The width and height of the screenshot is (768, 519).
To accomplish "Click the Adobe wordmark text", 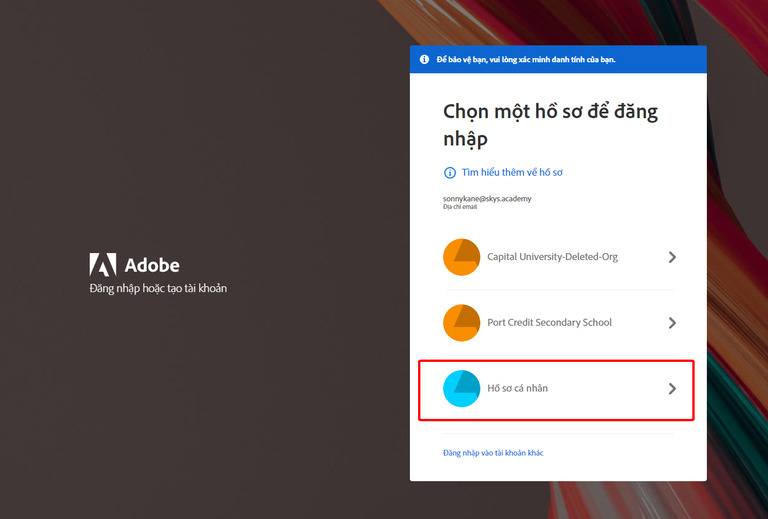I will (x=152, y=265).
